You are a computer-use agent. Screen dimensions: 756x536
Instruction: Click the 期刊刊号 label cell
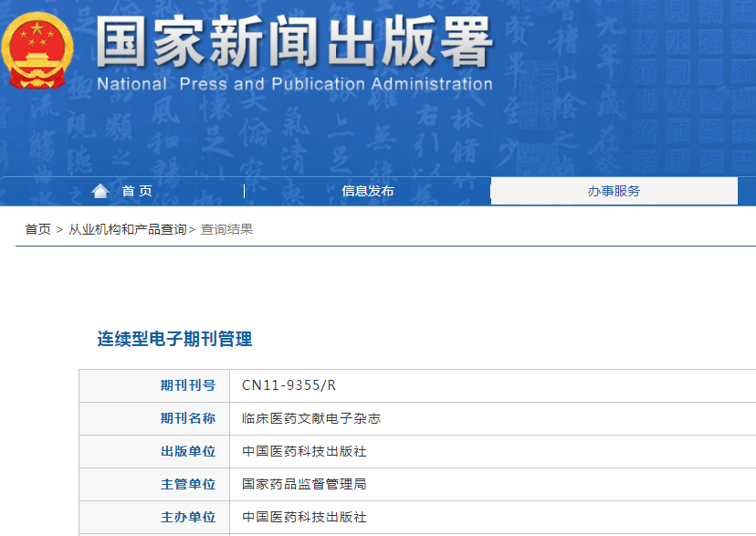[154, 385]
